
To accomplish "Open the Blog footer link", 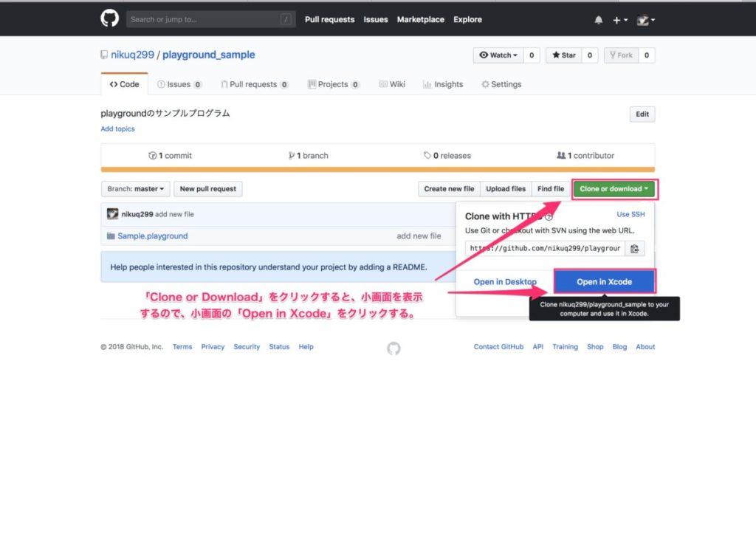I will tap(619, 346).
